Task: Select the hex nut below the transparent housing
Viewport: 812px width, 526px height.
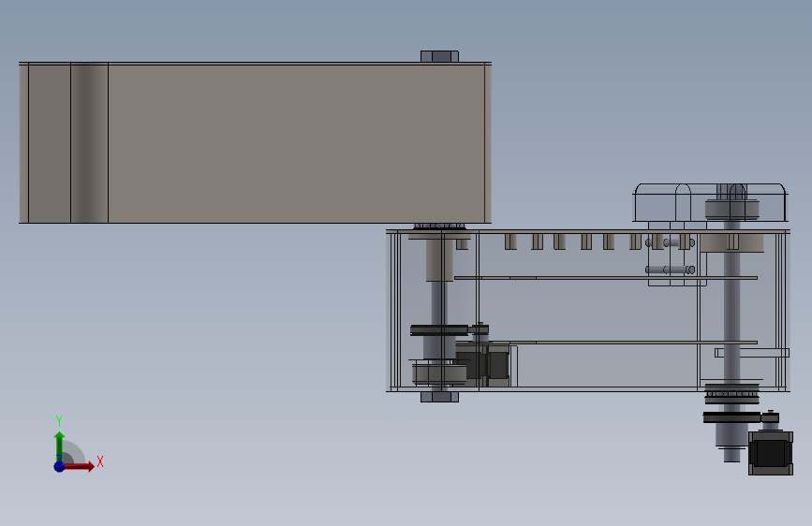Action: coord(439,397)
